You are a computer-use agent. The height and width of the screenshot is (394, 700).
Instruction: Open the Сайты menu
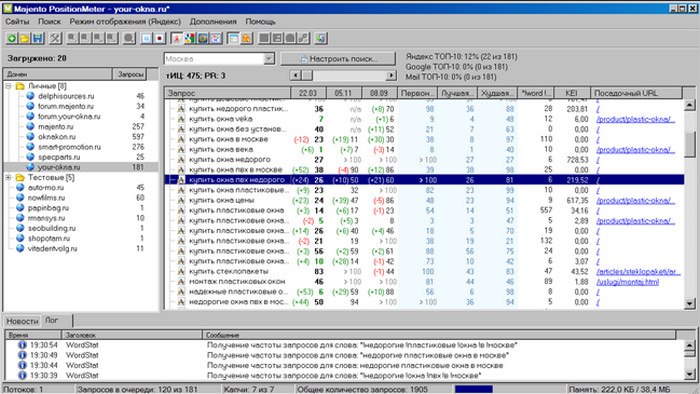(x=17, y=21)
